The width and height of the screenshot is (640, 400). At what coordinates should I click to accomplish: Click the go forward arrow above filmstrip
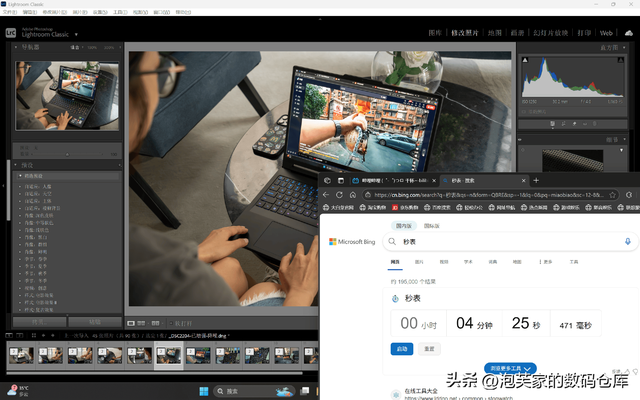pos(53,335)
